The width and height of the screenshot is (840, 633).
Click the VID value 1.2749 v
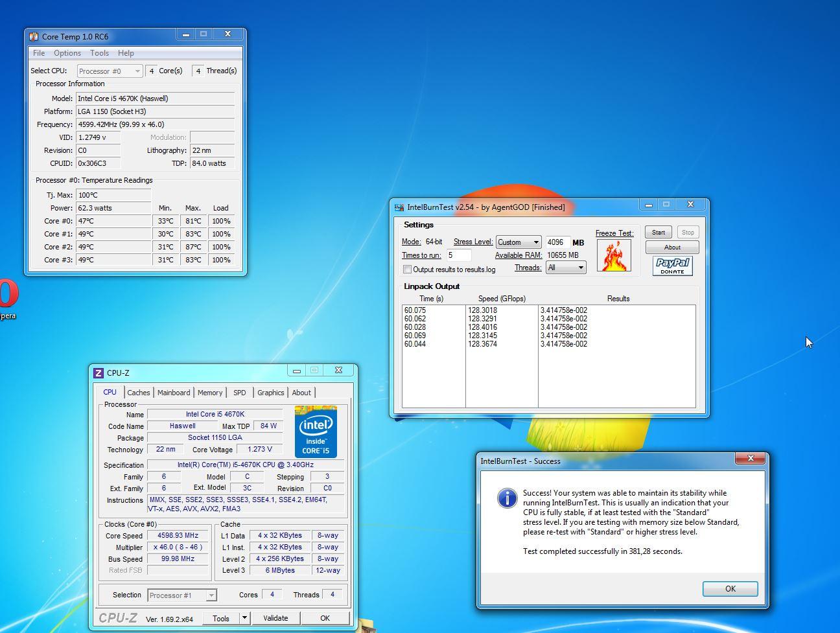tap(99, 137)
